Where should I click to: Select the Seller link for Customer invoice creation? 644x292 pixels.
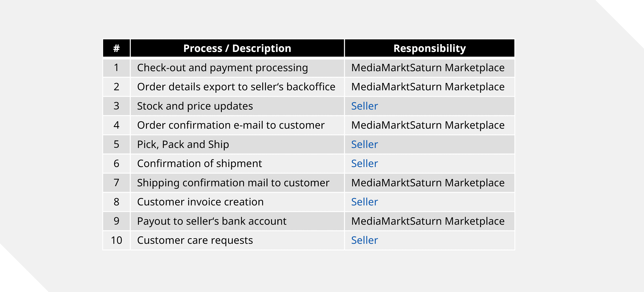(364, 202)
